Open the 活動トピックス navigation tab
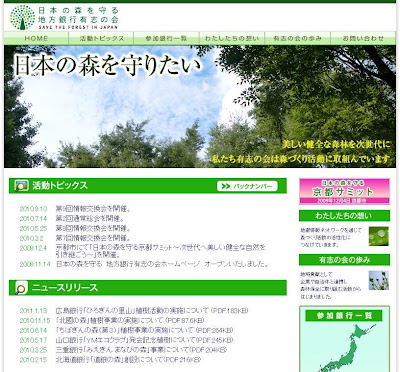400x372 pixels. [101, 38]
